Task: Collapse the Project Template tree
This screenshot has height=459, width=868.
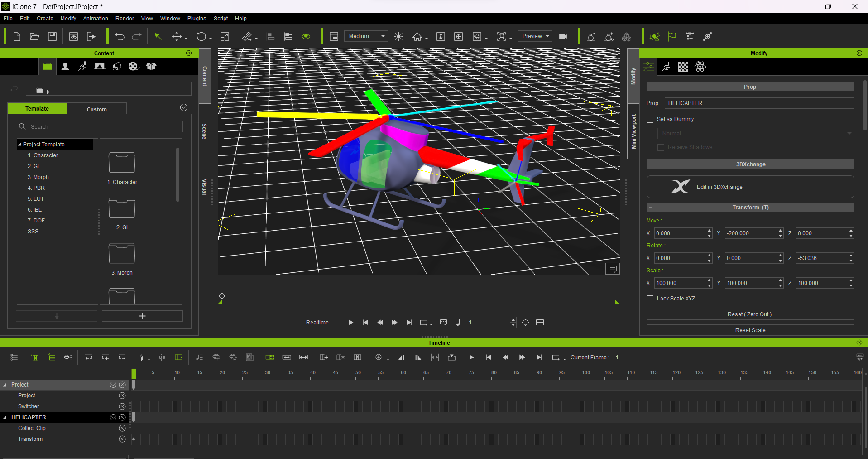Action: (x=20, y=144)
